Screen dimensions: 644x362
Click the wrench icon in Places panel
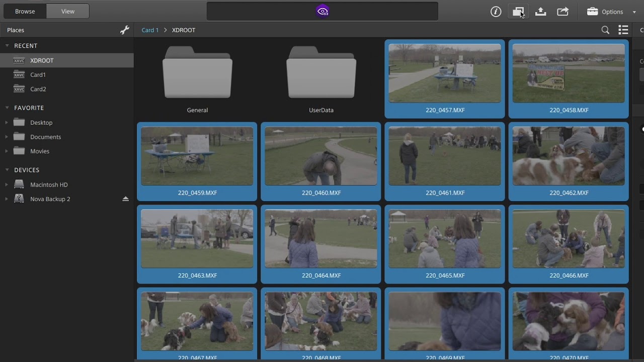[x=125, y=30]
